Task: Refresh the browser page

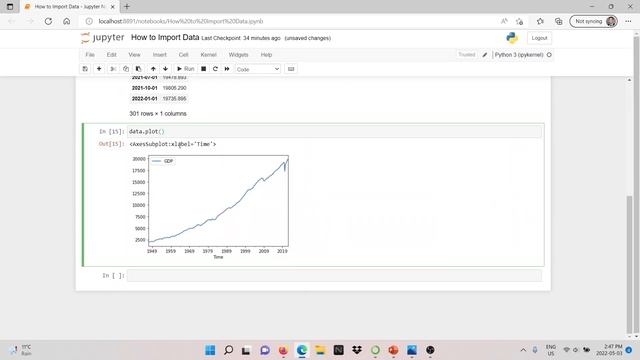Action: click(48, 21)
